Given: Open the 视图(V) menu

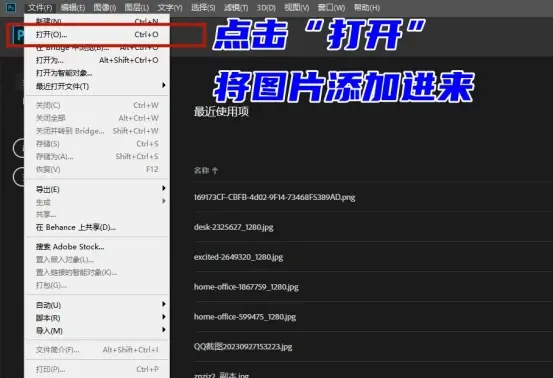Looking at the screenshot, I should 297,7.
